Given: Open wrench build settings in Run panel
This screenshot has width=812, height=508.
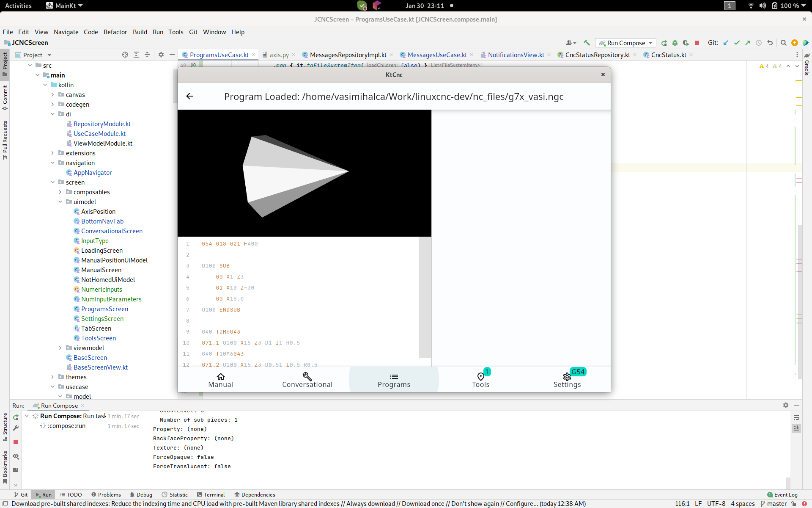Looking at the screenshot, I should [x=16, y=428].
